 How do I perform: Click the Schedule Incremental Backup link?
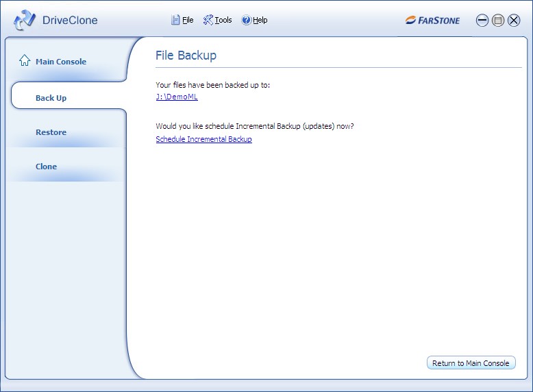203,139
